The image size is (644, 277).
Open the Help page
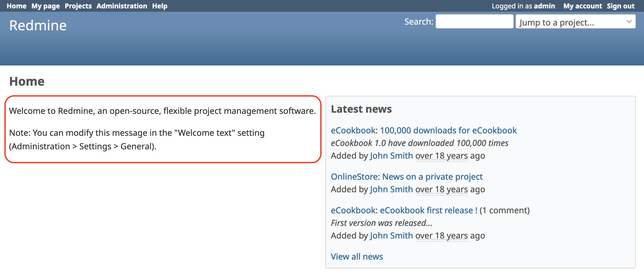(159, 6)
